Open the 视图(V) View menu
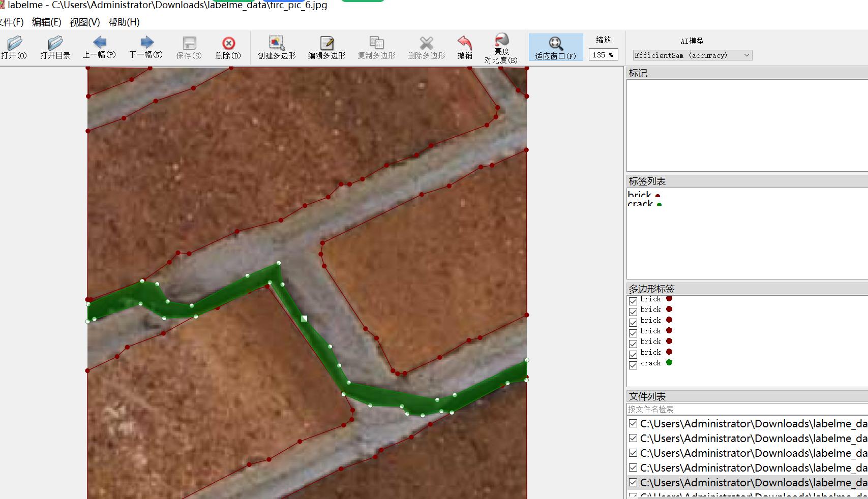868x499 pixels. pyautogui.click(x=84, y=22)
